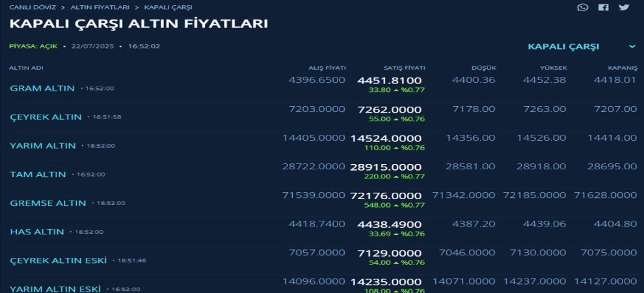Open TAM ALTIN price page
644x293 pixels.
(x=38, y=174)
